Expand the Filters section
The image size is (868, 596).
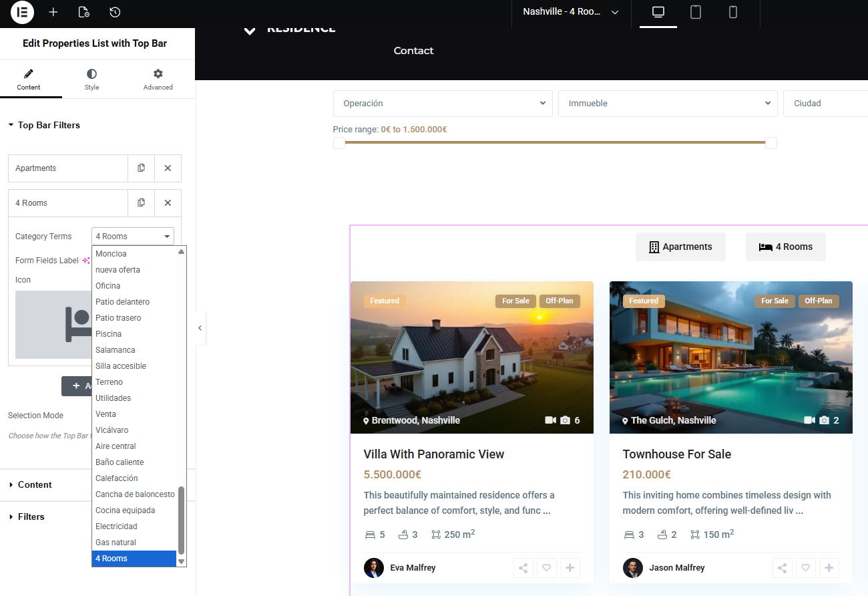pyautogui.click(x=31, y=516)
